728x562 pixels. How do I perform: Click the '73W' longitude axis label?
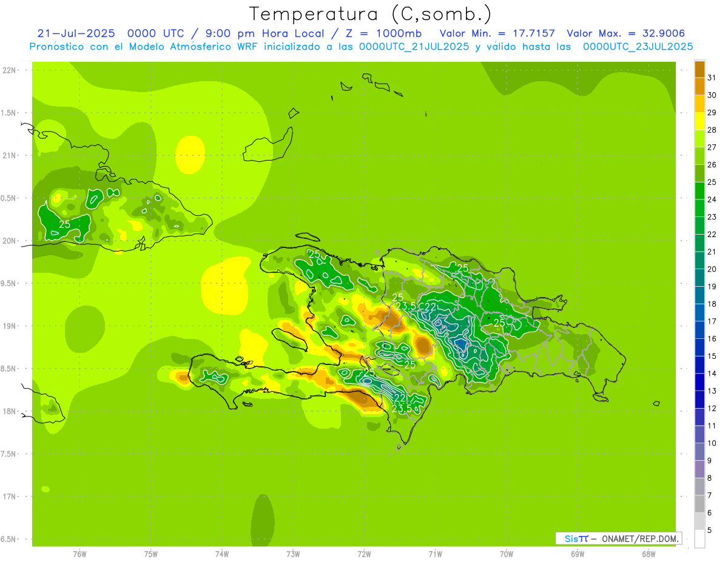293,554
